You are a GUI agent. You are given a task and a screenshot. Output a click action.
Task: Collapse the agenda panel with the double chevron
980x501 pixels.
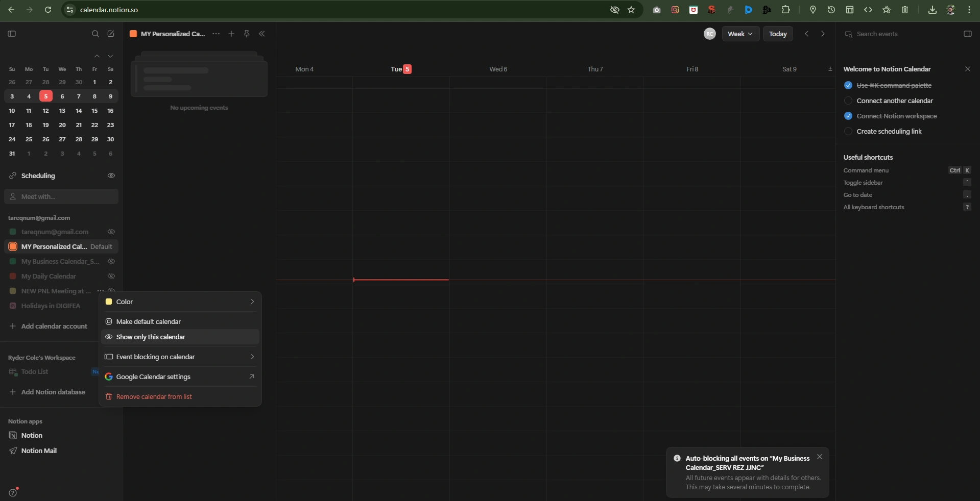coord(262,34)
